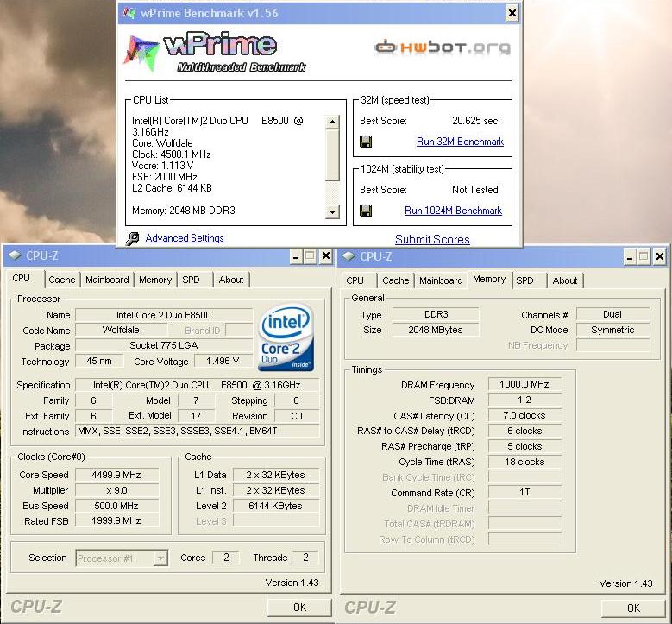Click the hwbot.org logo
The height and width of the screenshot is (624, 672).
[x=443, y=47]
